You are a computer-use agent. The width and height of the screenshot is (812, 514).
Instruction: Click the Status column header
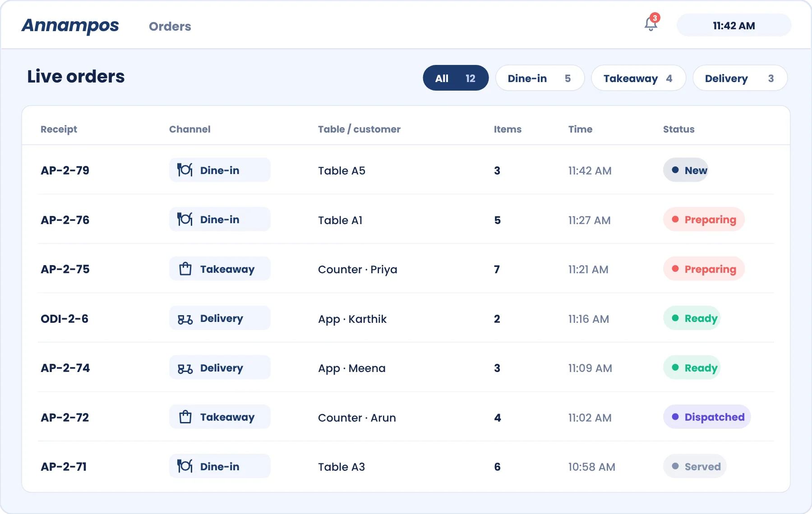pos(678,129)
